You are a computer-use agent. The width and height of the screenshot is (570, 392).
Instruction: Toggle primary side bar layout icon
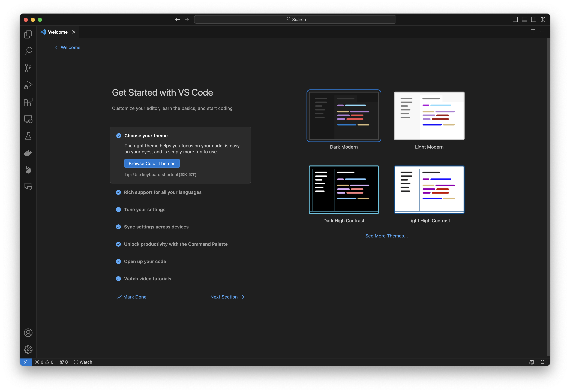pyautogui.click(x=515, y=19)
